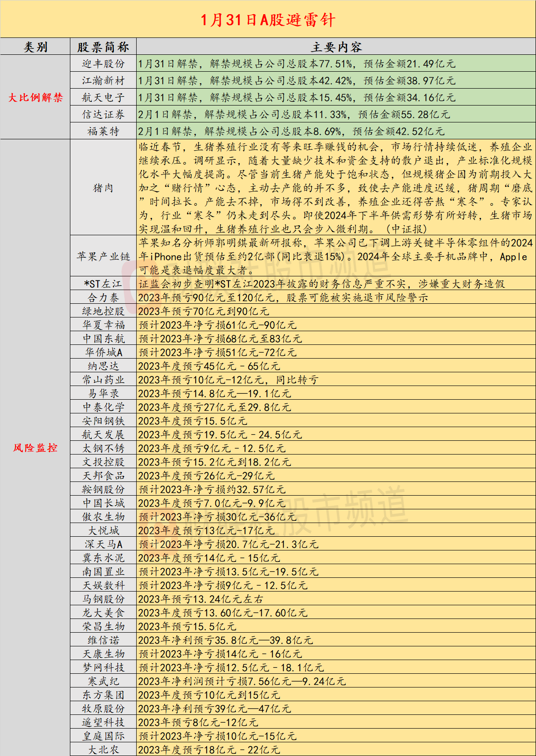Screen dimensions: 536x756
Task: Select stock name 福莱特
Action: pyautogui.click(x=103, y=132)
